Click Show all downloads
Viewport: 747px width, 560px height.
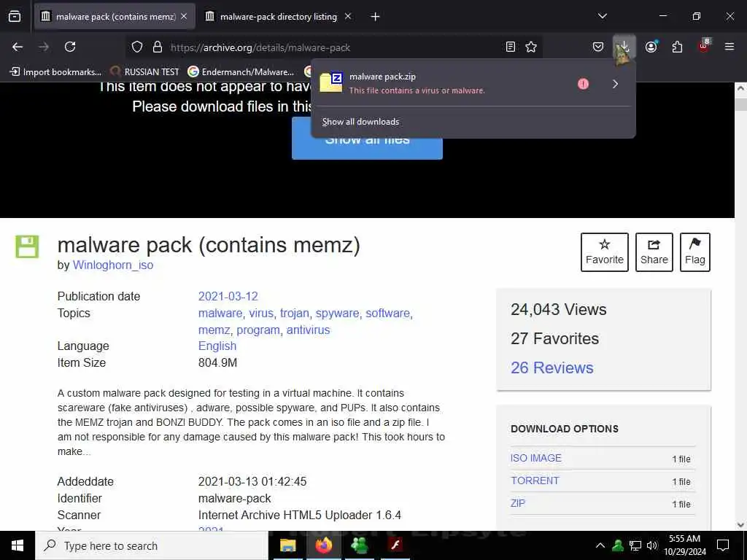(360, 122)
